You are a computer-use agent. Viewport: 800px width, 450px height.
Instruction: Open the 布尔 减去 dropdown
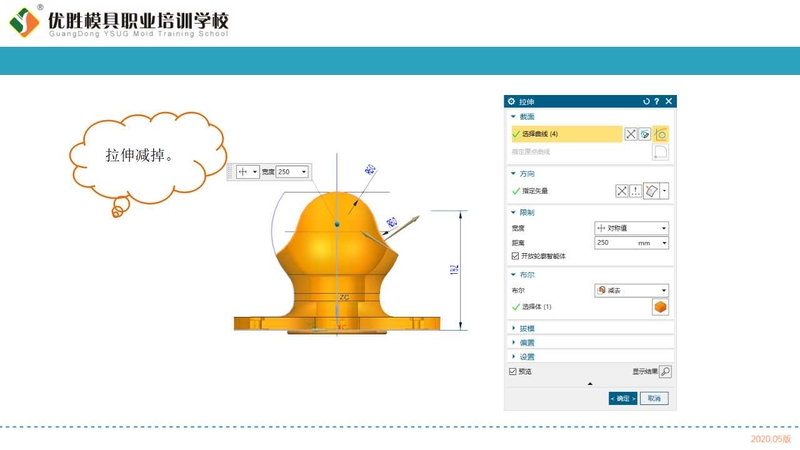coord(630,290)
